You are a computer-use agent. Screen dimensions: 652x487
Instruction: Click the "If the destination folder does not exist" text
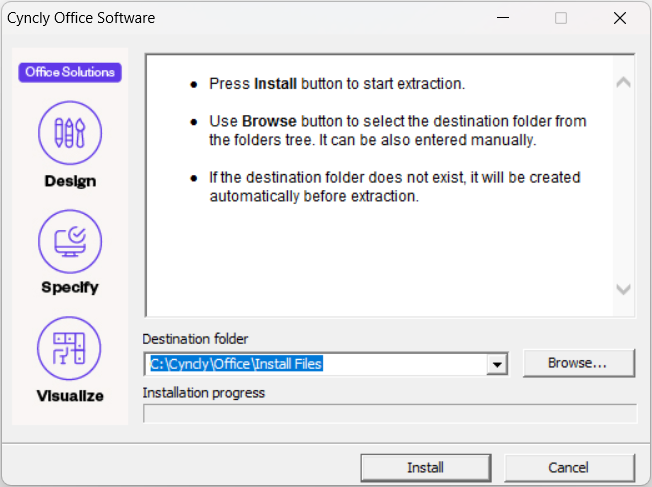395,187
